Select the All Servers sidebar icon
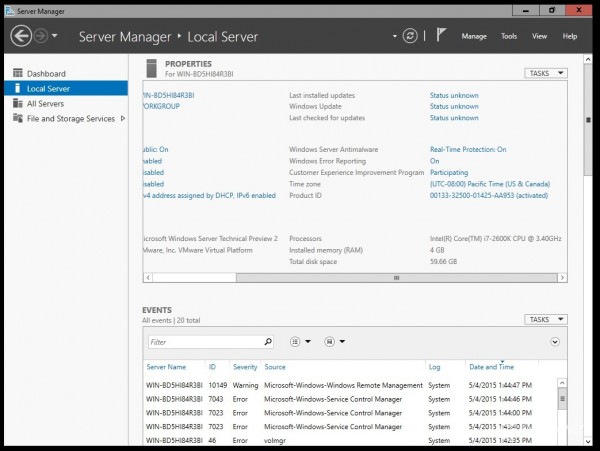 pyautogui.click(x=18, y=103)
